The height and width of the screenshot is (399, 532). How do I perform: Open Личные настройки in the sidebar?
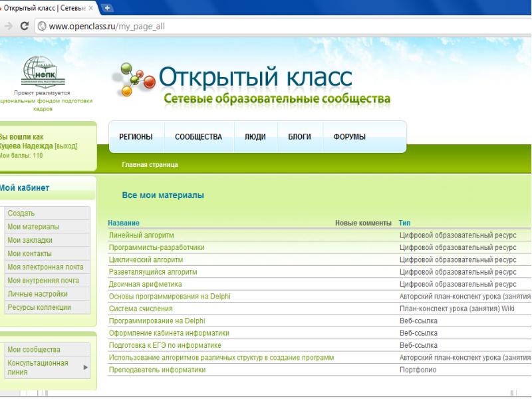37,294
